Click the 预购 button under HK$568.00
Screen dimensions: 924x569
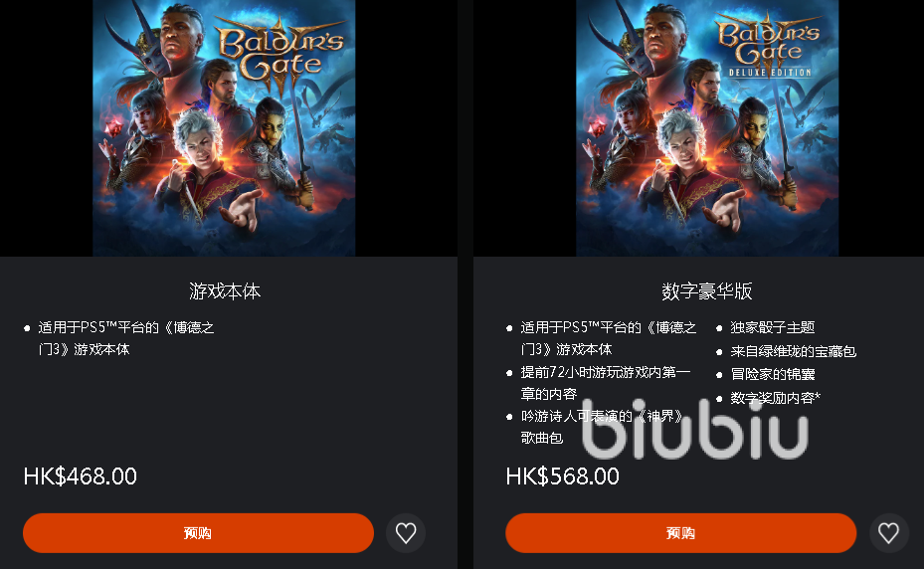pos(680,533)
